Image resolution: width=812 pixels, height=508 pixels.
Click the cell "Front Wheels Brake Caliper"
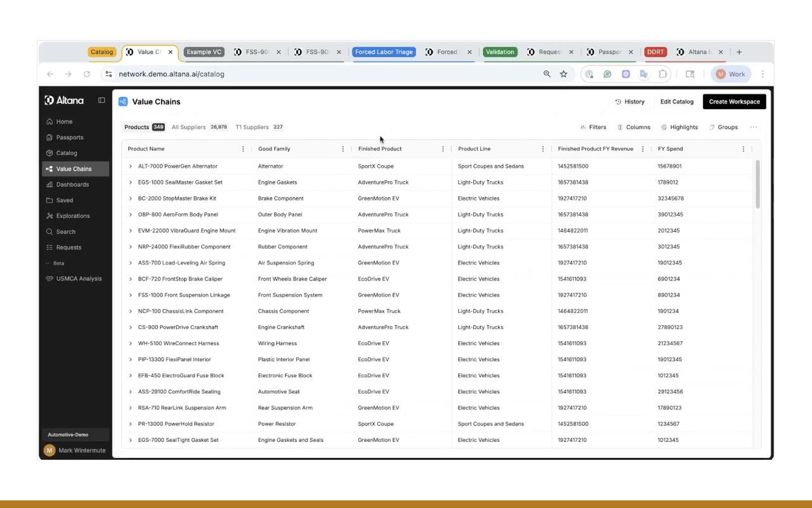(x=292, y=279)
